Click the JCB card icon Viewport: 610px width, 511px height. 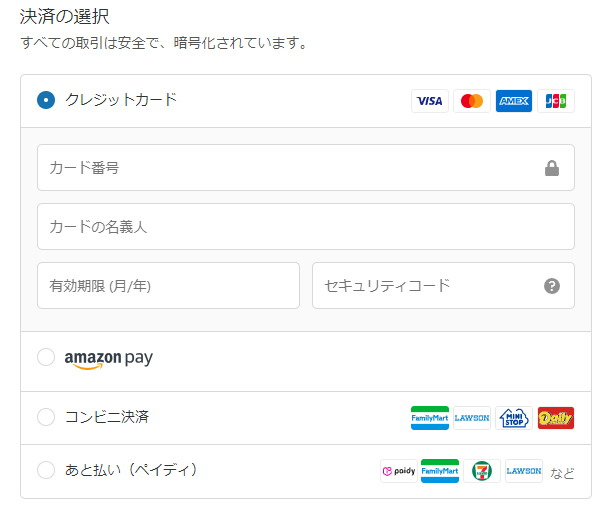click(x=556, y=101)
